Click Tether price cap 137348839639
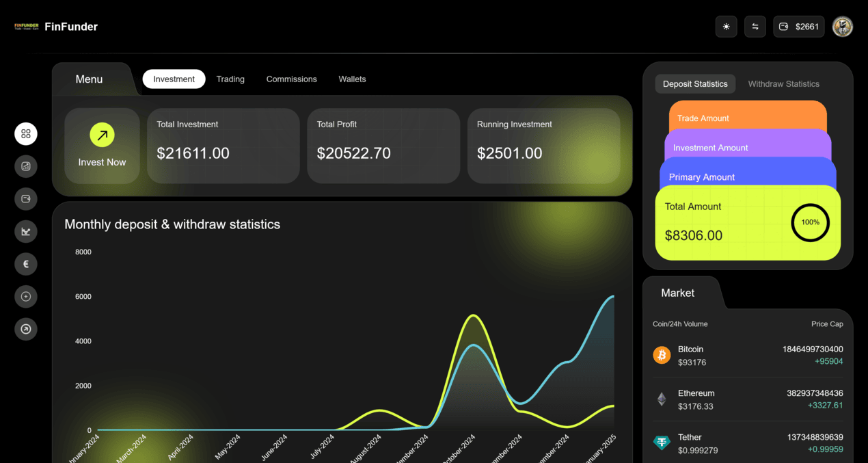 point(815,437)
